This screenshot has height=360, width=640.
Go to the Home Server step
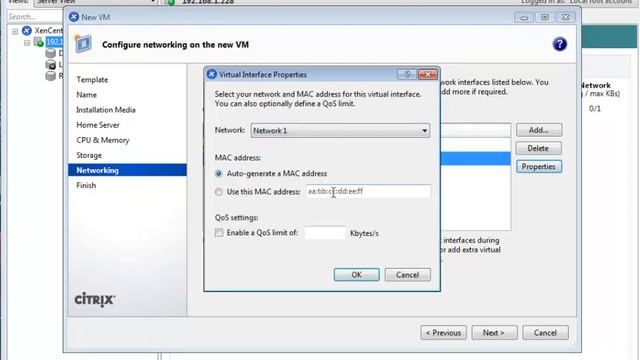click(x=98, y=125)
